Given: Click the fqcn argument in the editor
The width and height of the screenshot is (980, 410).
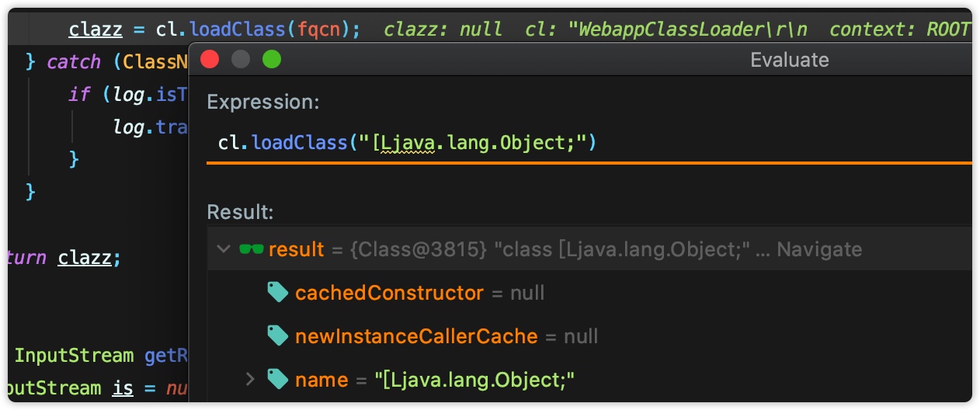Looking at the screenshot, I should pyautogui.click(x=320, y=30).
